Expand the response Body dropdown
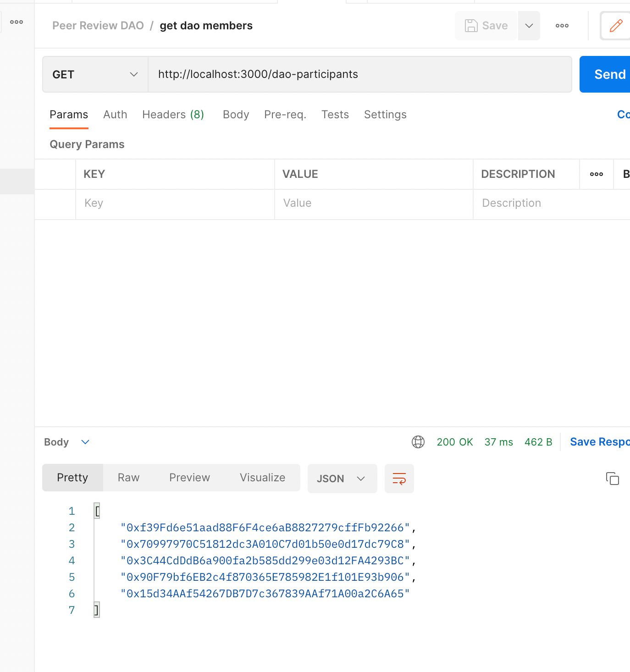The width and height of the screenshot is (630, 672). [x=66, y=442]
